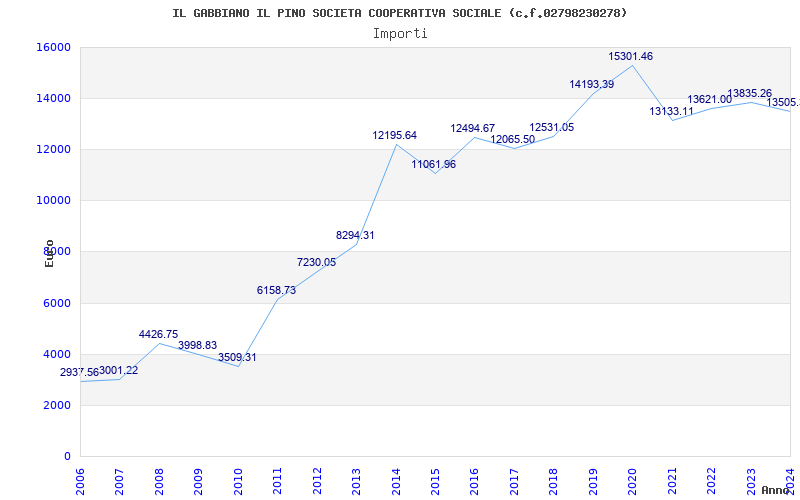Click the y-axis value 14000
This screenshot has width=800, height=500.
pyautogui.click(x=53, y=98)
